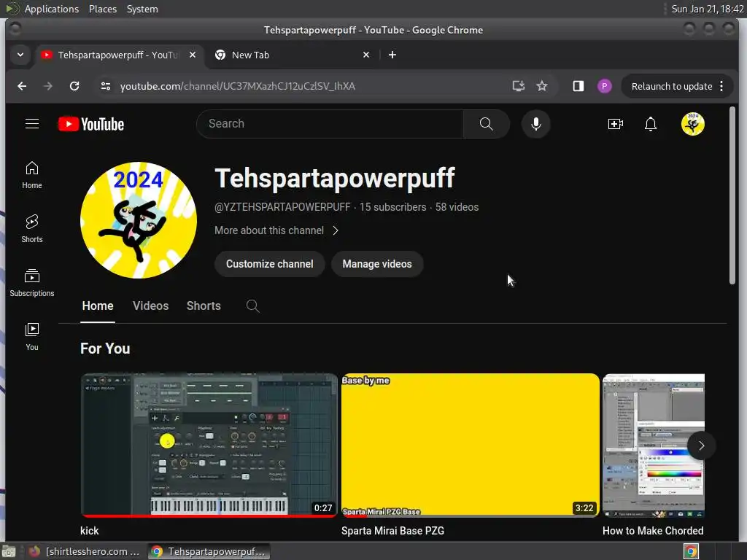Open the account avatar menu
Screen dimensions: 747x560
[x=693, y=124]
